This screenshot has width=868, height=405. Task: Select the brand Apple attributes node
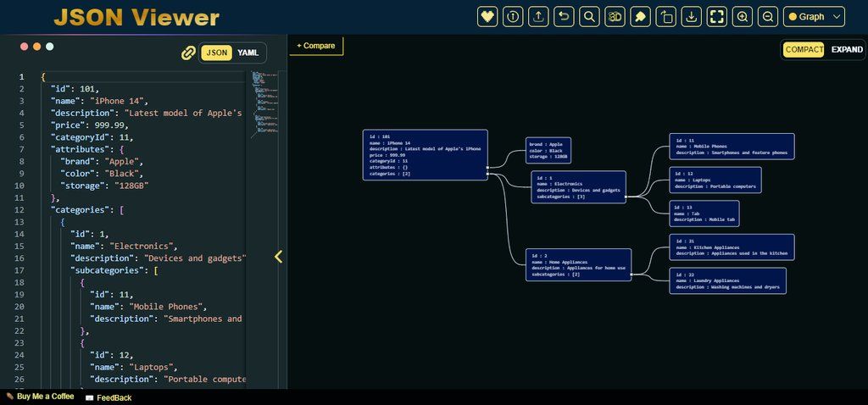tap(548, 151)
